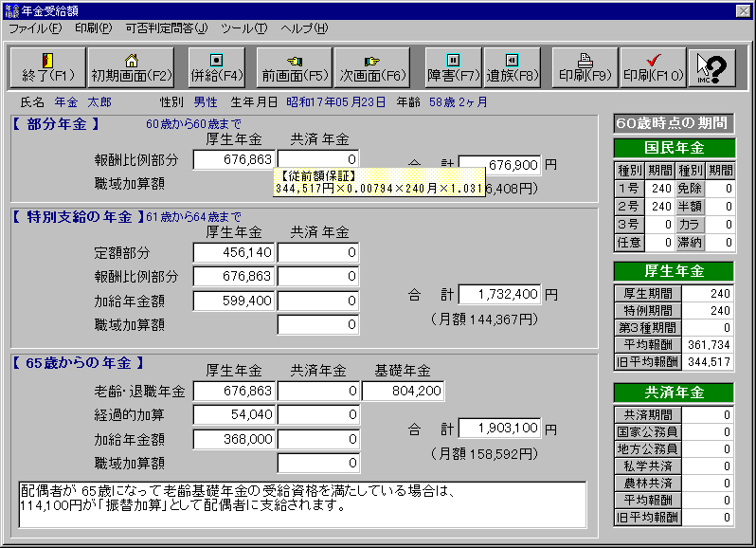Click the 地方公務員 label
This screenshot has height=548, width=756.
(x=647, y=449)
